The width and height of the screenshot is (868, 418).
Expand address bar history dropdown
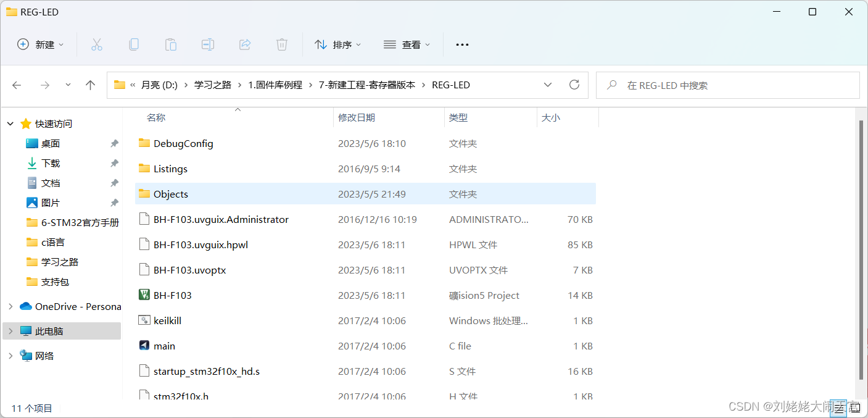[x=547, y=85]
